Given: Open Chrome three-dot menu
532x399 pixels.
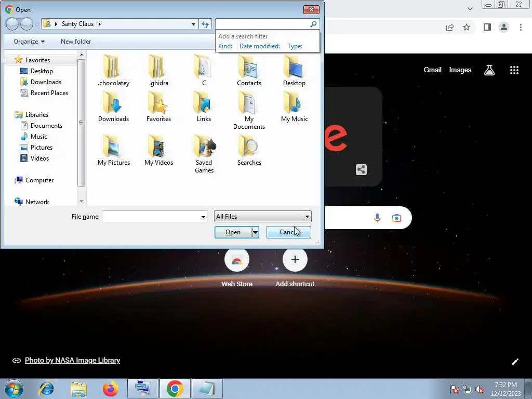Looking at the screenshot, I should coord(521,27).
